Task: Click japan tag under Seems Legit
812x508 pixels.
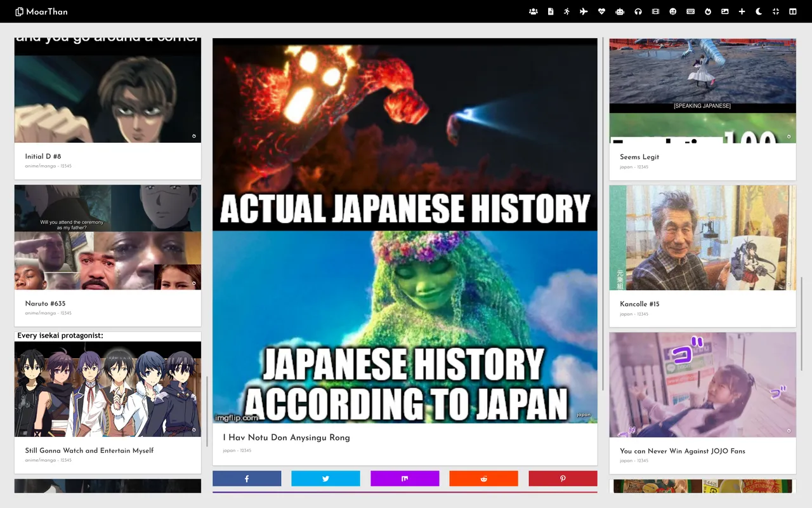Action: [x=626, y=167]
